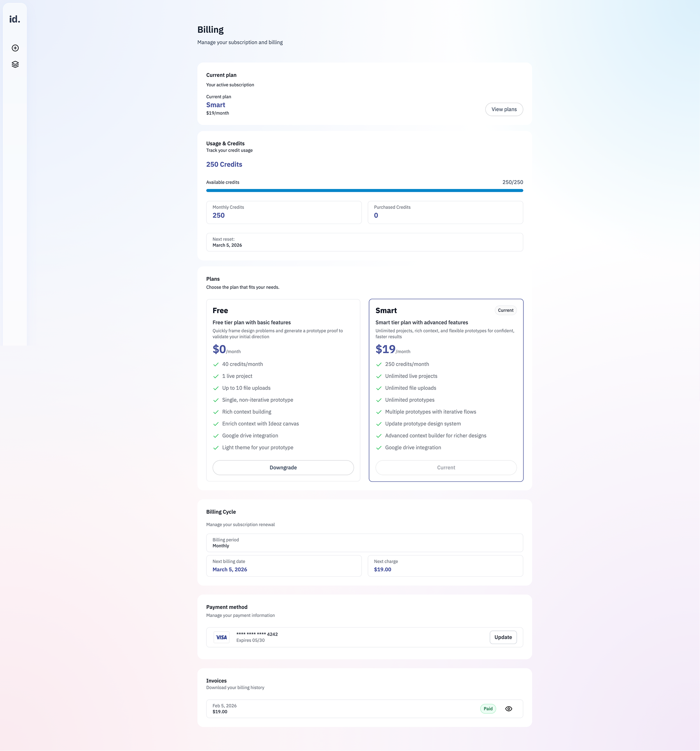Viewport: 700px width, 751px height.
Task: Click the Visa card logo
Action: (221, 637)
